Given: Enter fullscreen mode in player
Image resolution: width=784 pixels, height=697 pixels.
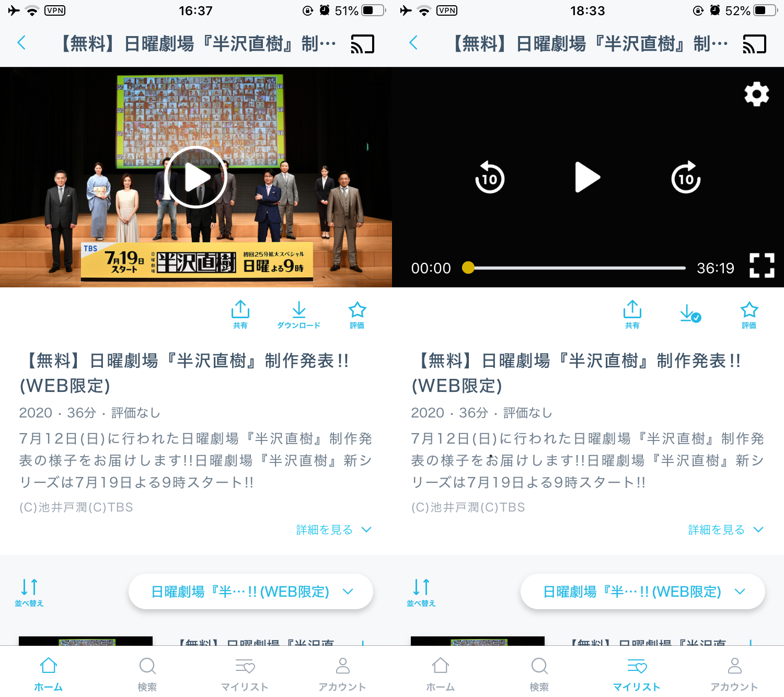Looking at the screenshot, I should tap(762, 265).
